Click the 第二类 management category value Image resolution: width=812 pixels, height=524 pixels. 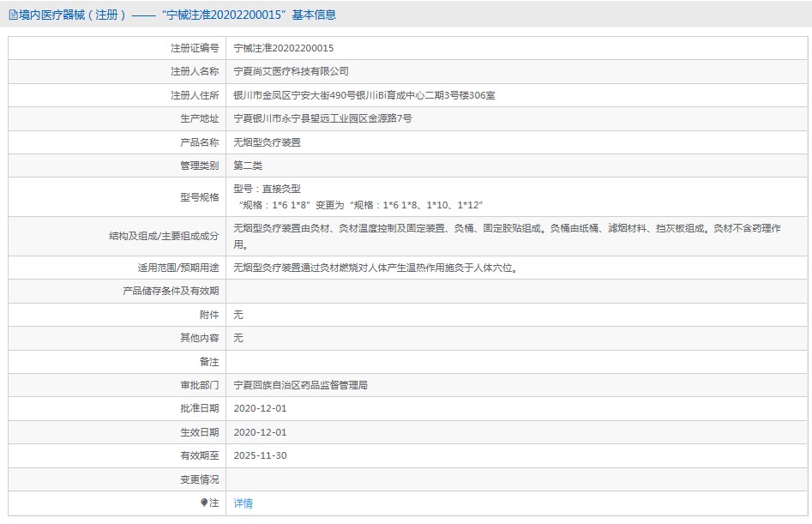248,166
